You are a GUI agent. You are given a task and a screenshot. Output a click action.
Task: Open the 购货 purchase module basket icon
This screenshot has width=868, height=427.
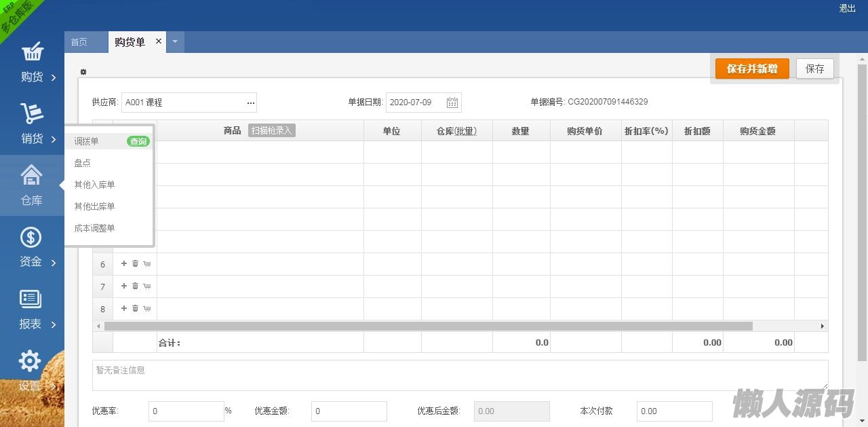coord(32,52)
